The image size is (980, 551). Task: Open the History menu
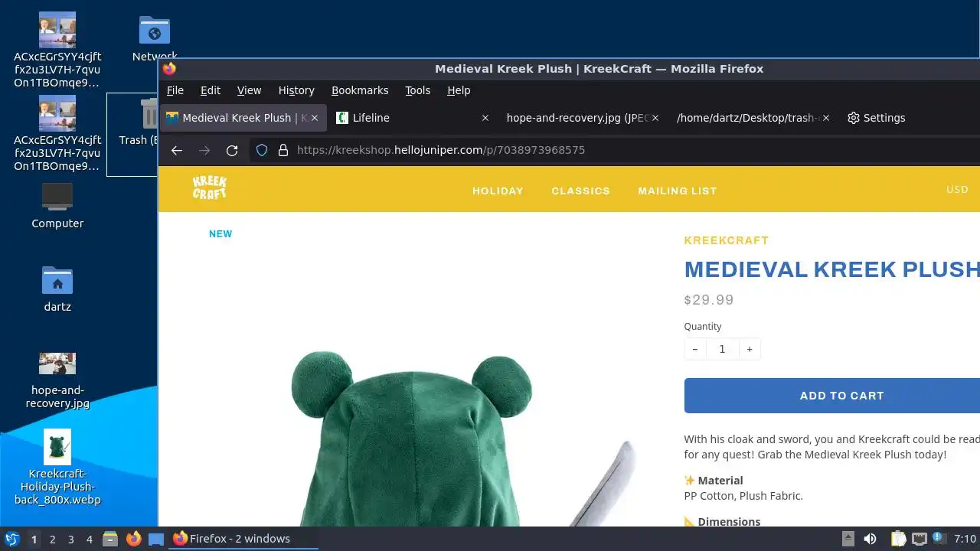point(296,90)
